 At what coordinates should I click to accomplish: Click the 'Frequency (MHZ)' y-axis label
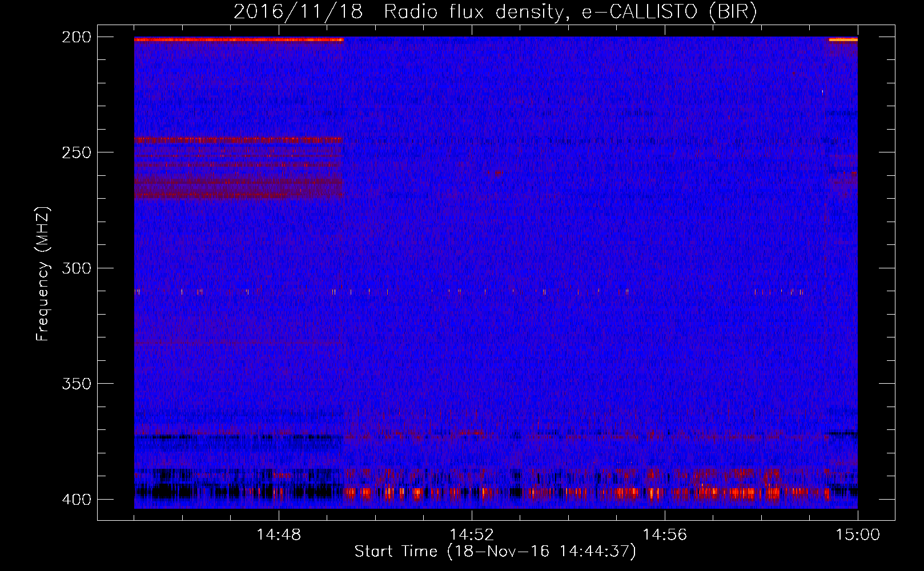43,274
